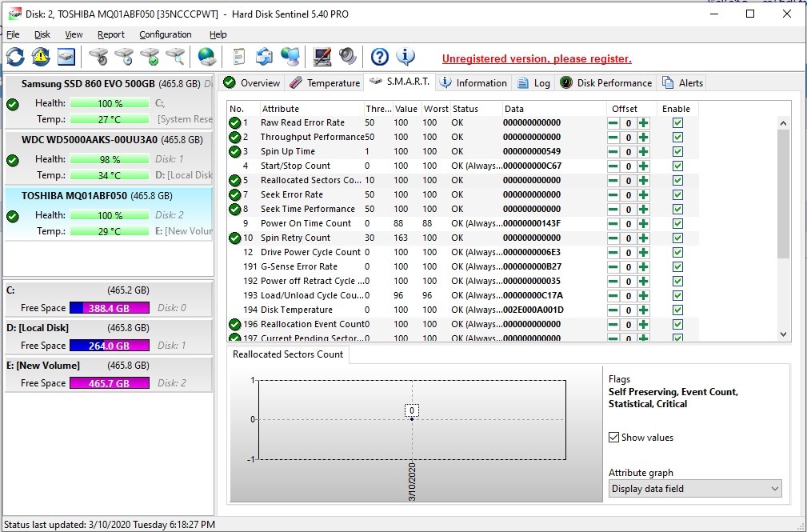Open the Help menu

218,34
